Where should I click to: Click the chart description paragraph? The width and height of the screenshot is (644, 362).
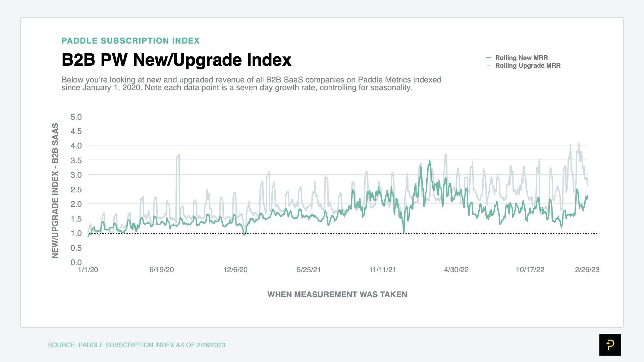click(251, 84)
